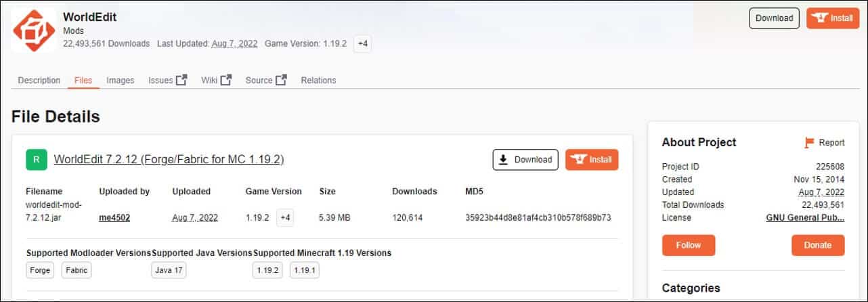Viewport: 868px width, 302px height.
Task: Open the WorldEdit 7.2.12 file title link
Action: click(169, 160)
